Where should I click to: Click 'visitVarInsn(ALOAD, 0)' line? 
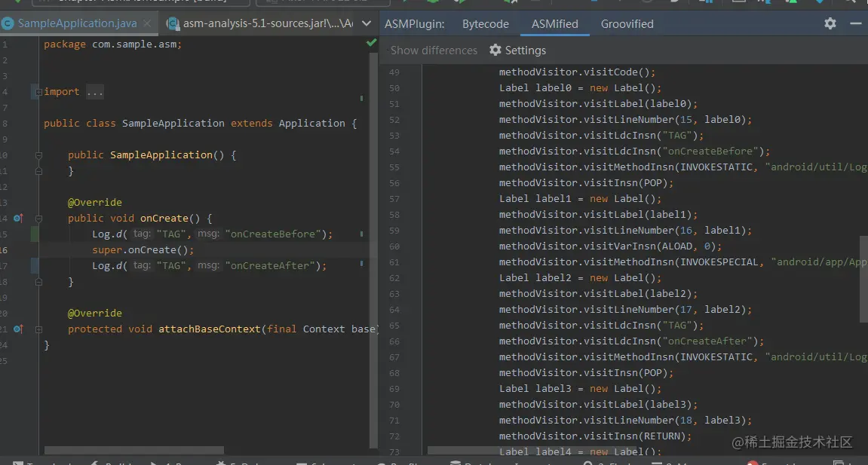(610, 246)
